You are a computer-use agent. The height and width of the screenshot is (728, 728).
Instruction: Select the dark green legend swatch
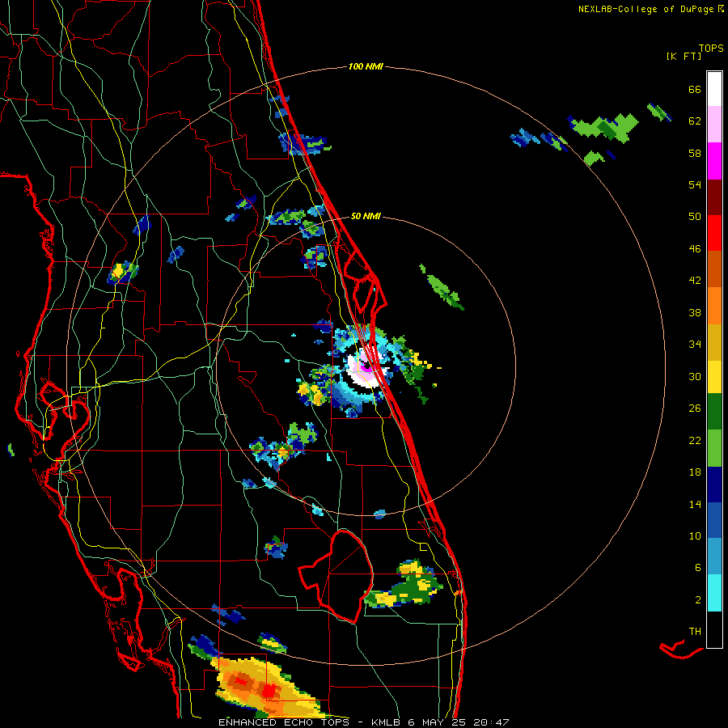point(714,412)
